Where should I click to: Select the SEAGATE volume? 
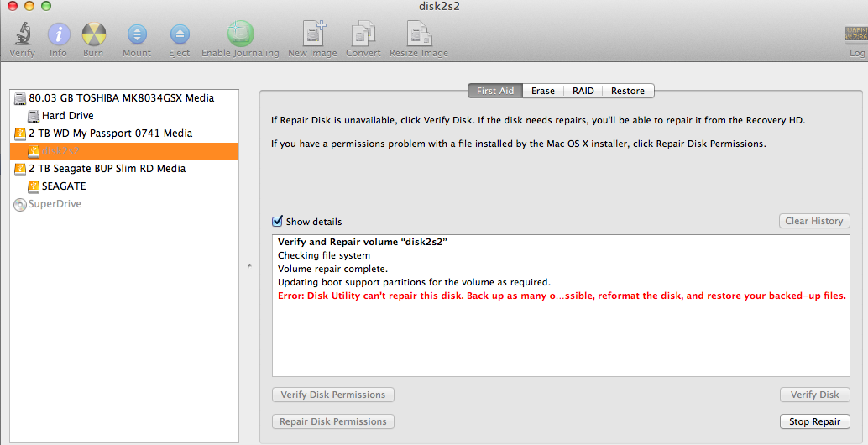124,186
